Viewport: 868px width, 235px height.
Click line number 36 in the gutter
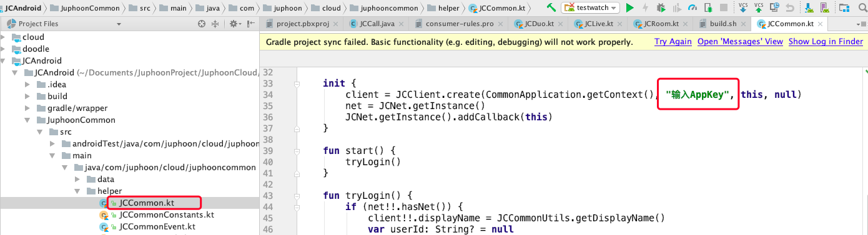269,117
